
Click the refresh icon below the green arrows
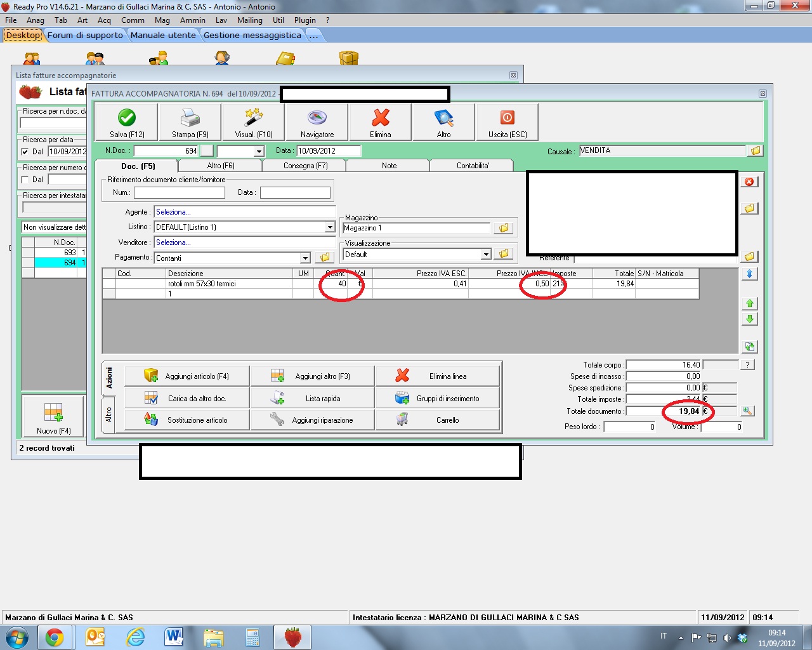[749, 347]
